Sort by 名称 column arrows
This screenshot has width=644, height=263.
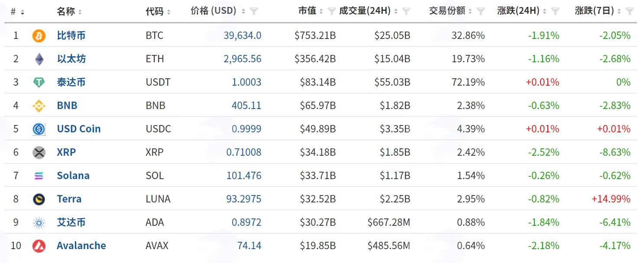pos(80,12)
